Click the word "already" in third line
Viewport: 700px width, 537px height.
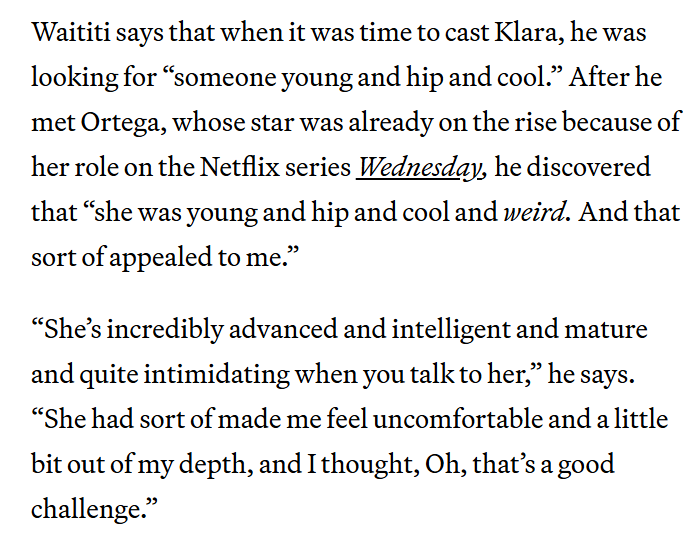pyautogui.click(x=391, y=123)
